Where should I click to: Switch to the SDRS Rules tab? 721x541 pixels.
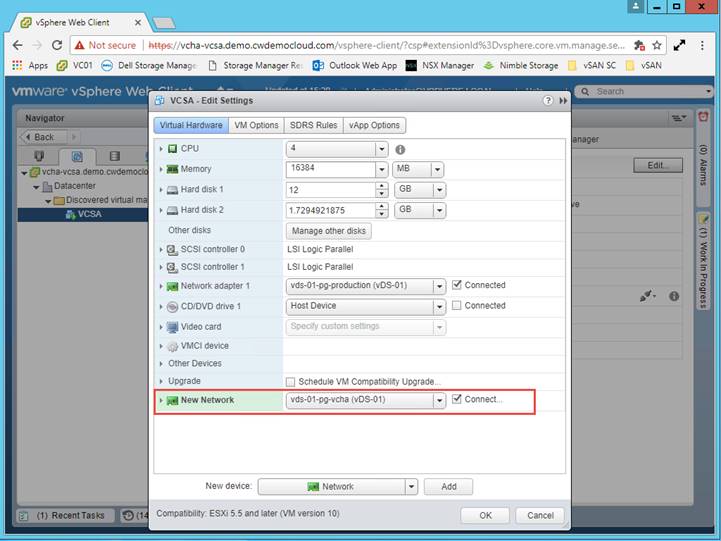click(314, 125)
